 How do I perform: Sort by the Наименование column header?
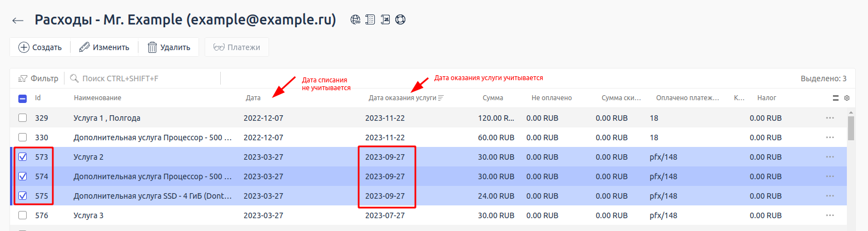97,98
